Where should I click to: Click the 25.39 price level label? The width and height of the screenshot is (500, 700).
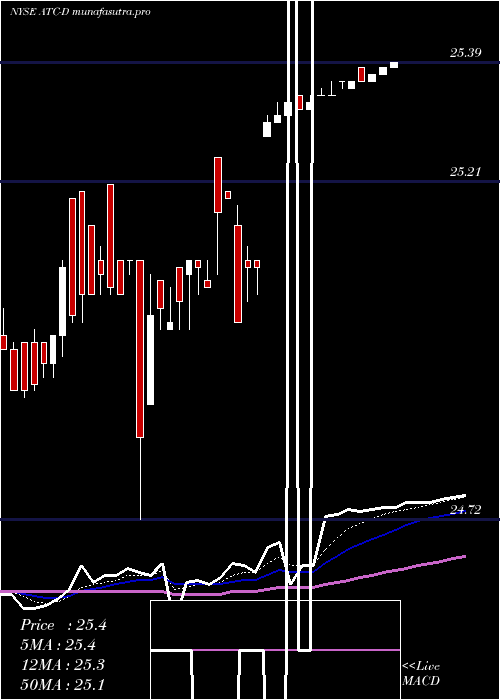pos(465,53)
